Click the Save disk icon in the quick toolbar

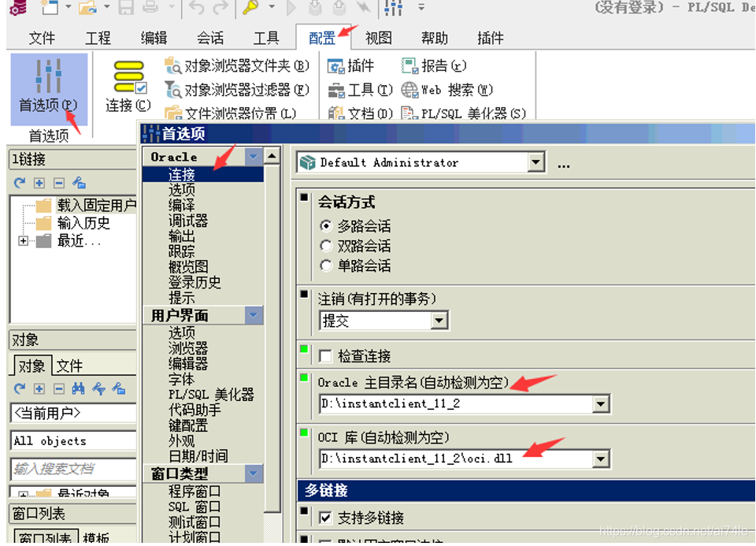tap(126, 7)
